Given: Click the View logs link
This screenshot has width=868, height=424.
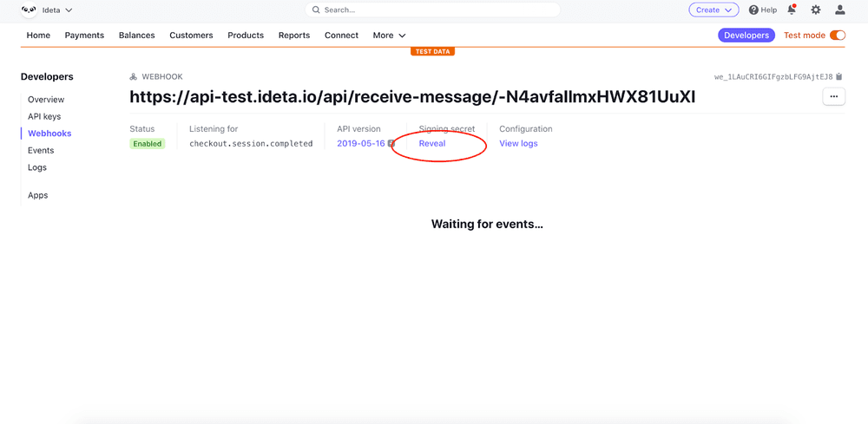Looking at the screenshot, I should coord(518,144).
